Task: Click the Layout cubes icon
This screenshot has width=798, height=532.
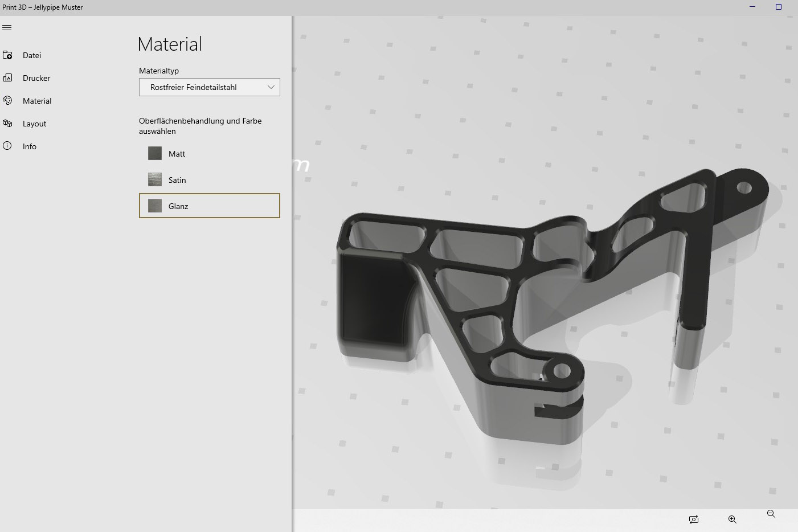Action: (7, 124)
